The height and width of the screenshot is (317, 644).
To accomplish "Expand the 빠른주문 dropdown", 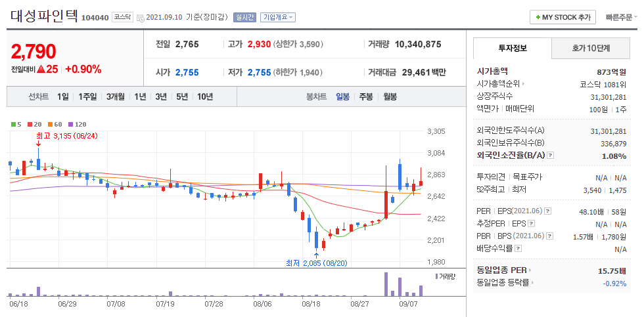I will tap(622, 17).
